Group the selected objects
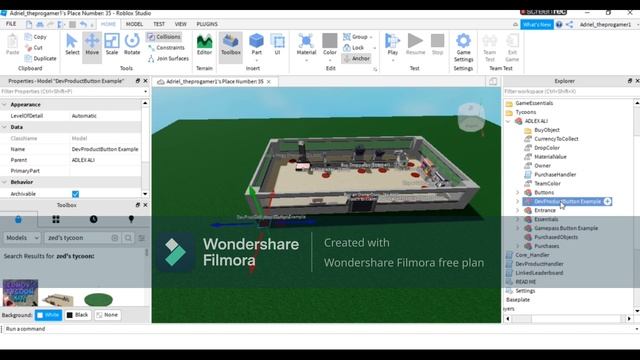 356,37
